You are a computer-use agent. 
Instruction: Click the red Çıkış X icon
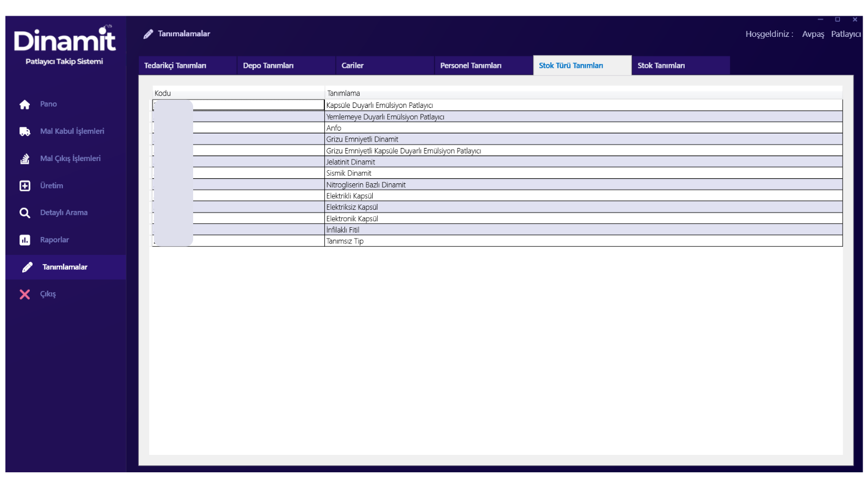pyautogui.click(x=25, y=294)
